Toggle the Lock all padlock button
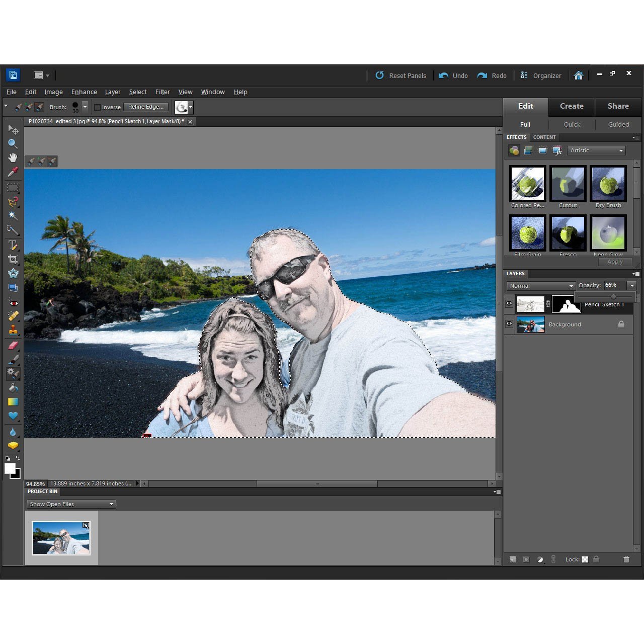This screenshot has width=644, height=644. (x=596, y=559)
